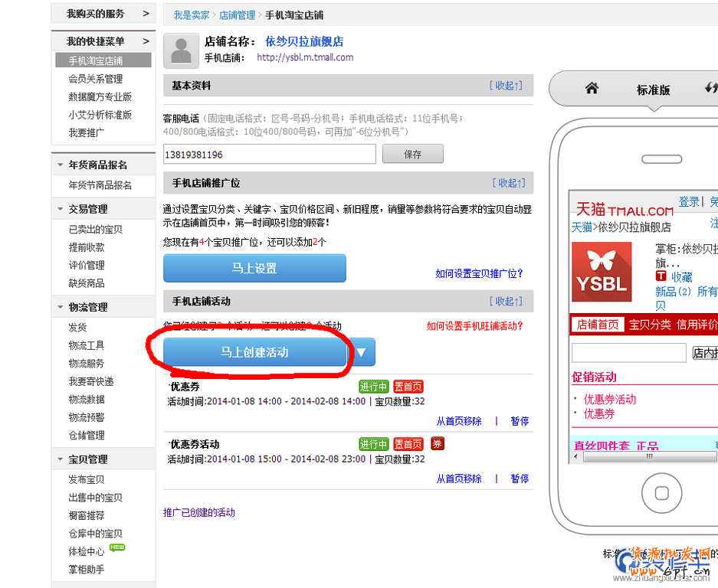718x588 pixels.
Task: Click 优惠券活动 promo link in preview
Action: (x=610, y=399)
